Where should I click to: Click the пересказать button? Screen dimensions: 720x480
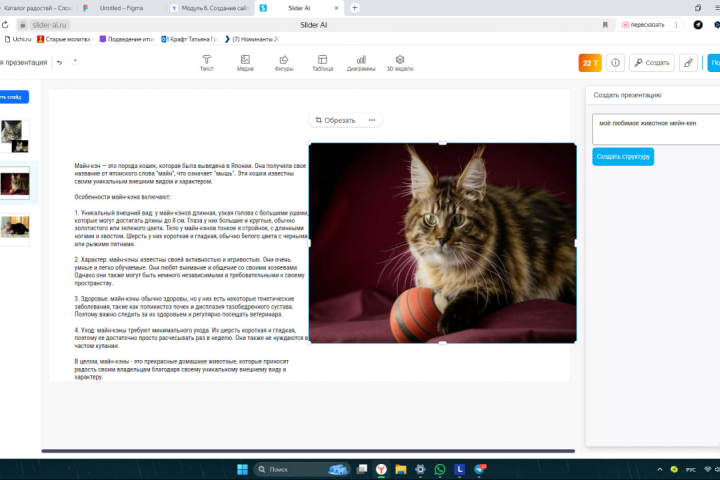[643, 25]
